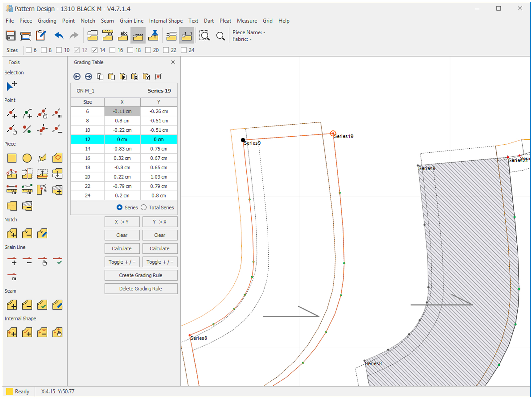The image size is (532, 399).
Task: Activate the Selection arrow tool
Action: [11, 86]
